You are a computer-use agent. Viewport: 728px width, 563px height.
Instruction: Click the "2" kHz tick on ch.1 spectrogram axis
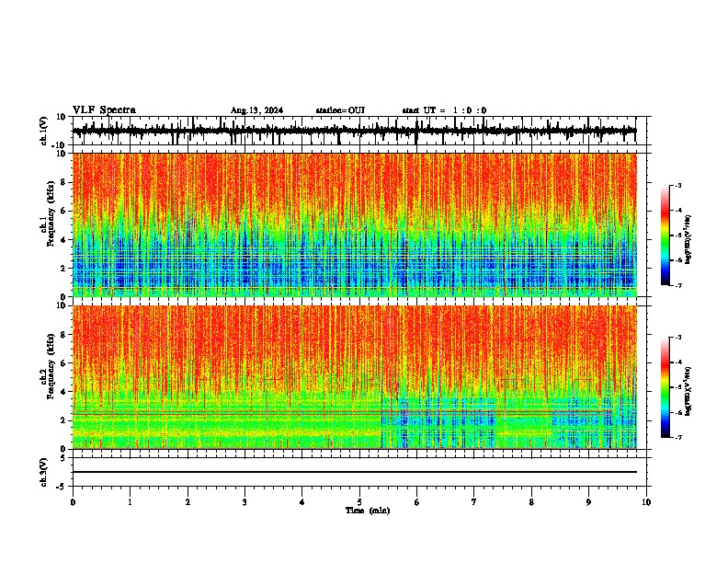click(63, 268)
